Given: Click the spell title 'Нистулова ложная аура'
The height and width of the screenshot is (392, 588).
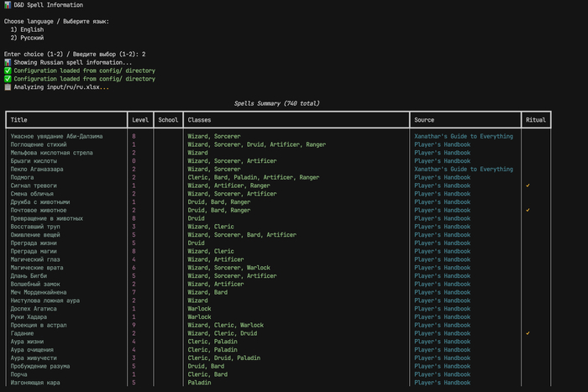Looking at the screenshot, I should coord(45,301).
